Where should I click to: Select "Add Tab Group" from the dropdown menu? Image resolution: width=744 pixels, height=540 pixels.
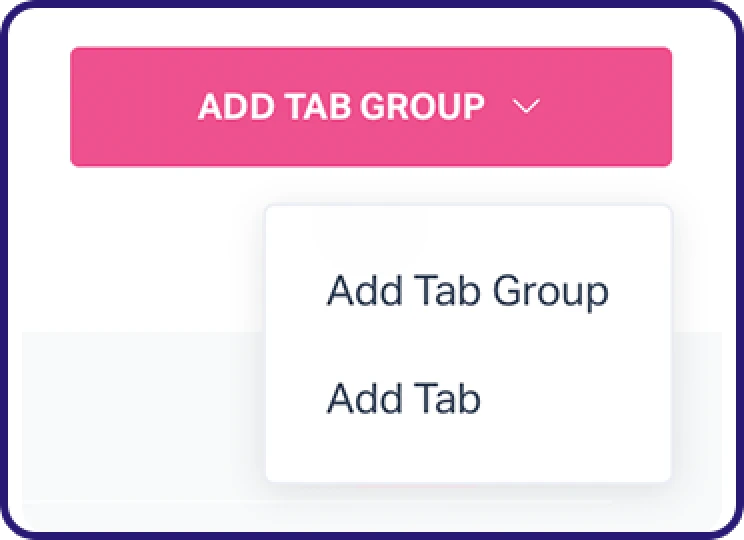click(x=467, y=291)
